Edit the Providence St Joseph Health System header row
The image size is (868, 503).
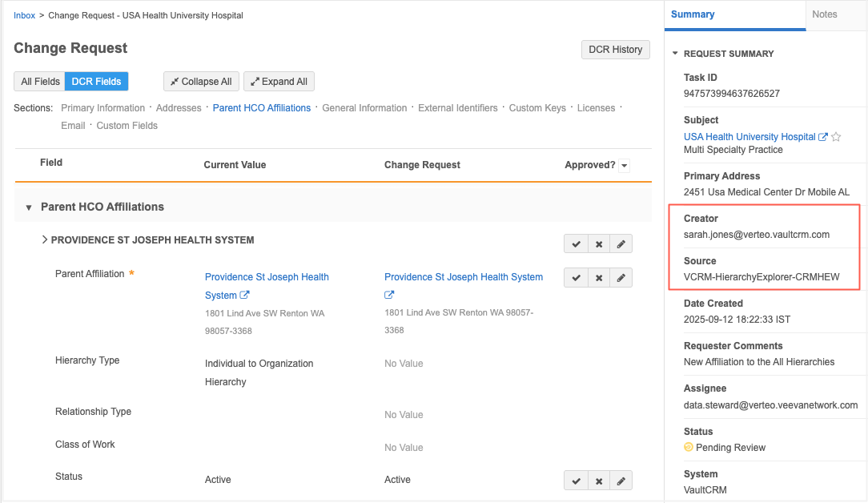[621, 244]
